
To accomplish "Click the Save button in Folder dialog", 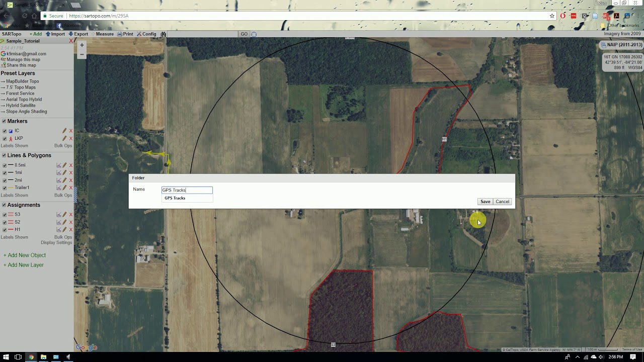I will point(485,202).
